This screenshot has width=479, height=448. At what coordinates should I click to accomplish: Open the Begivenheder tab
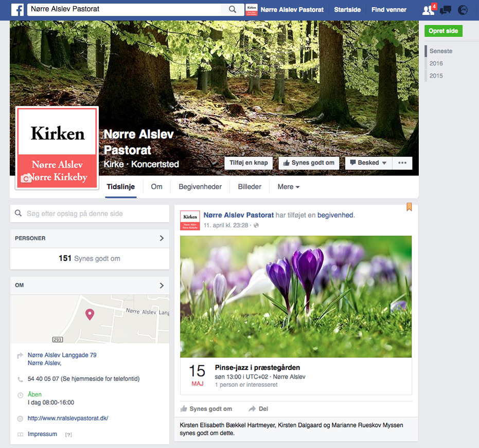point(200,187)
